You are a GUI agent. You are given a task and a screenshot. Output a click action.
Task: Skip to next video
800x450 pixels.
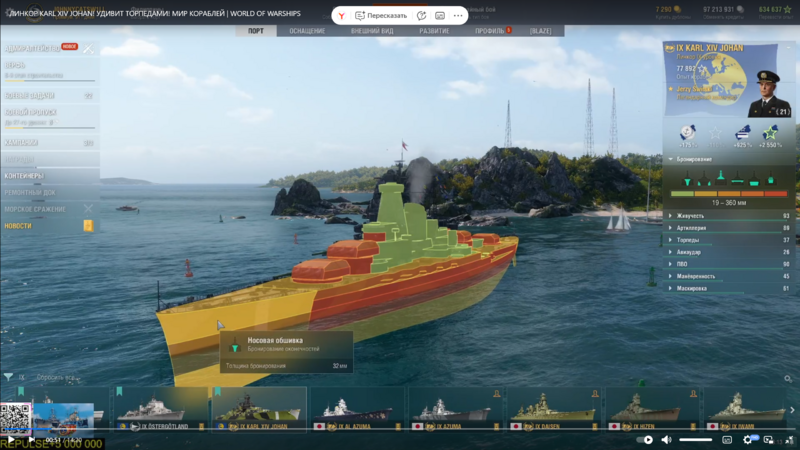(32, 439)
